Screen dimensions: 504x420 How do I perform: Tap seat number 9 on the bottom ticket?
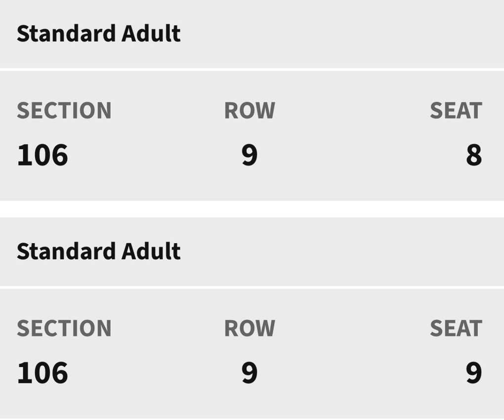click(474, 373)
